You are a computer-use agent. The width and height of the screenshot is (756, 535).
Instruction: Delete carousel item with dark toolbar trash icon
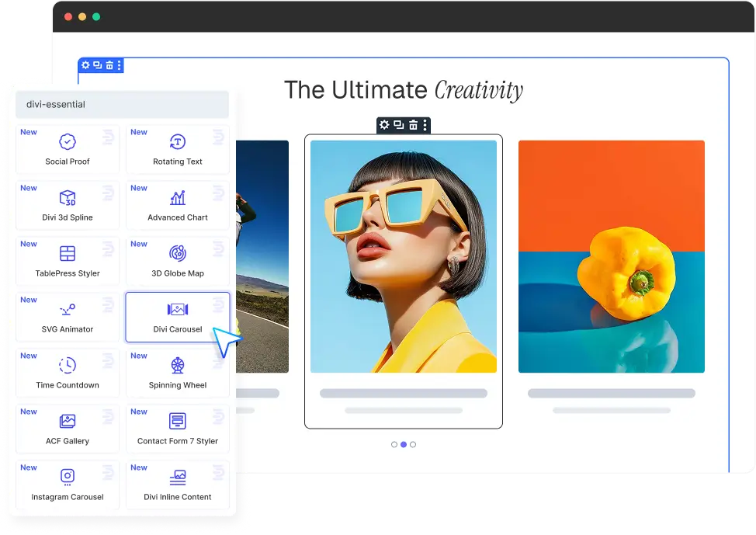[x=413, y=125]
